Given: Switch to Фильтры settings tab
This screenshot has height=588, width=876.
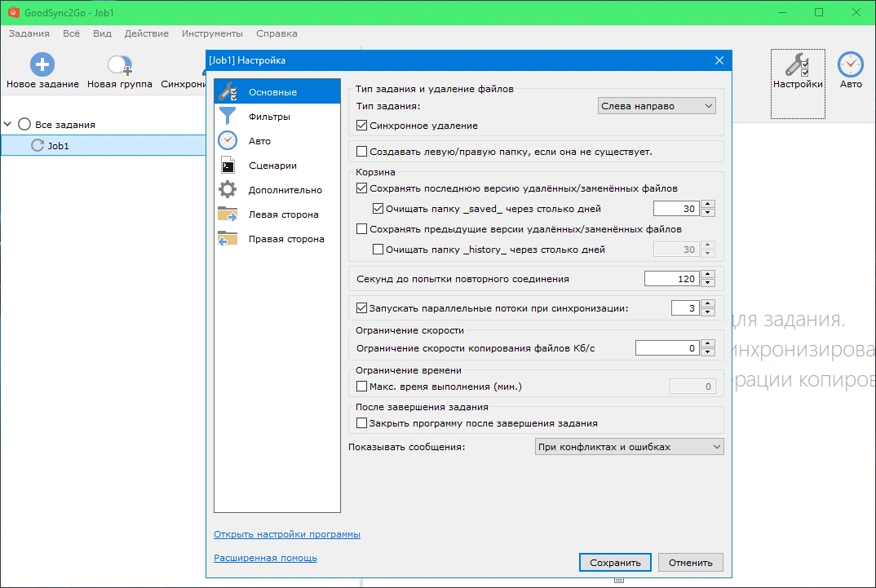Looking at the screenshot, I should [277, 116].
